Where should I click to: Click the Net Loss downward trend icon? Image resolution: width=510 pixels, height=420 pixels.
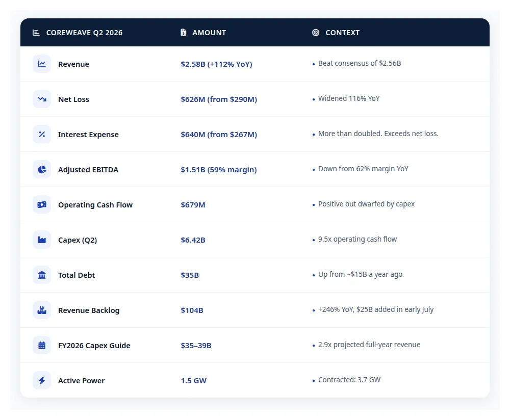coord(42,99)
